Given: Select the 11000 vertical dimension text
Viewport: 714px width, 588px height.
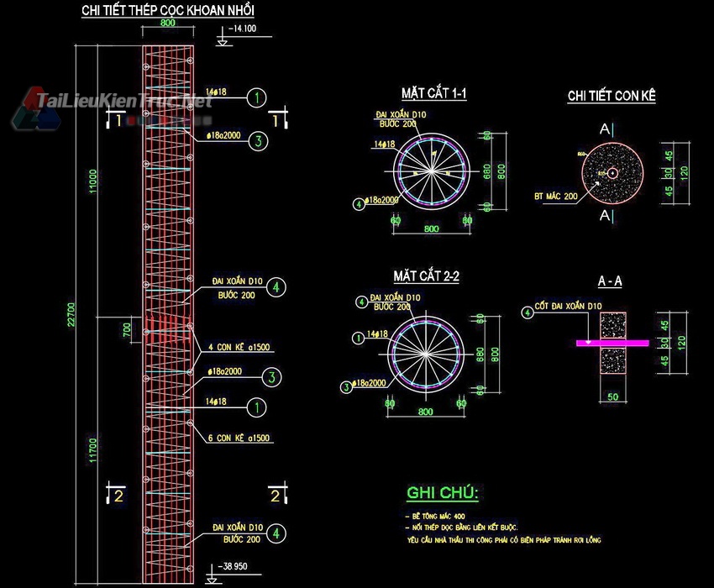Looking at the screenshot, I should (x=93, y=181).
